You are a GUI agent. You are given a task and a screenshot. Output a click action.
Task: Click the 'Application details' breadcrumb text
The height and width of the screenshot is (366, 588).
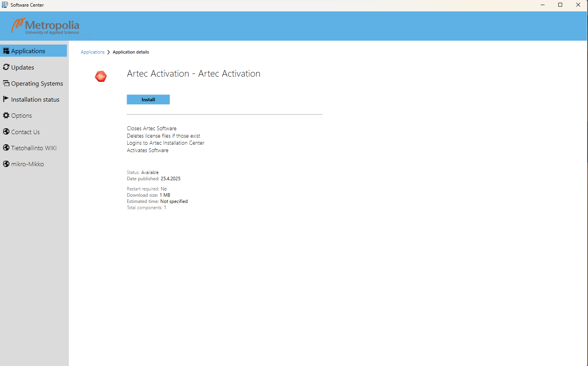pyautogui.click(x=131, y=52)
